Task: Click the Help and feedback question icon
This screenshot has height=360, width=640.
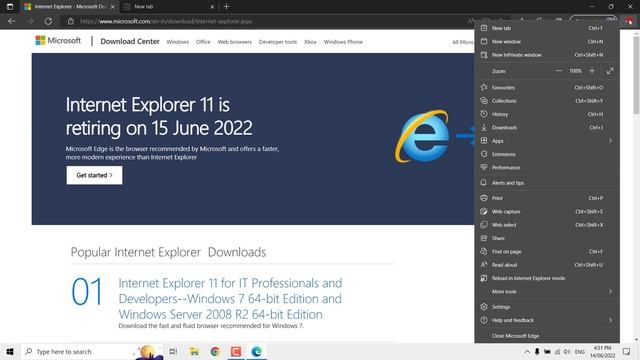Action: click(x=484, y=320)
